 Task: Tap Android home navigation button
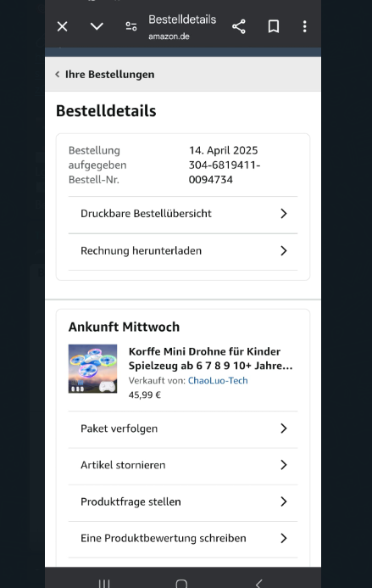[181, 584]
